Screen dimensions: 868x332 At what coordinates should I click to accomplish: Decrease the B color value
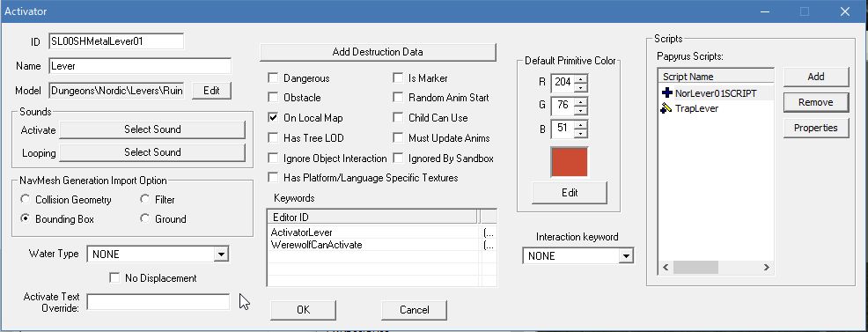point(580,133)
